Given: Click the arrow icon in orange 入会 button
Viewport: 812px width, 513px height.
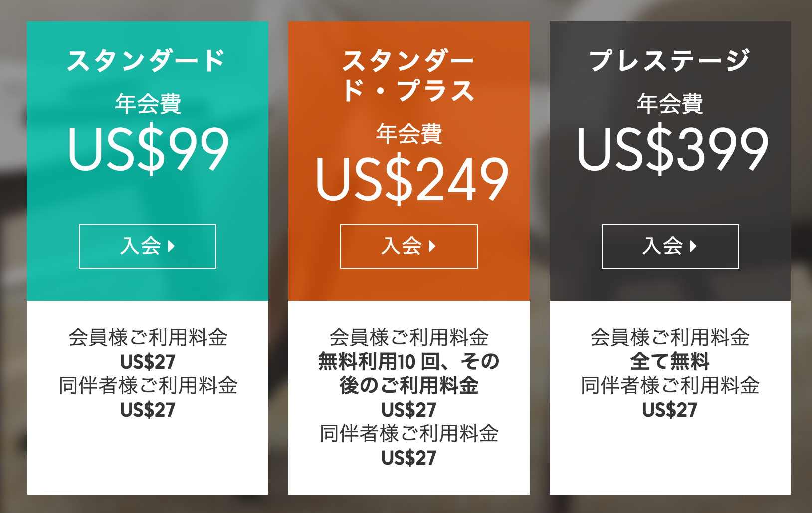Looking at the screenshot, I should point(432,246).
